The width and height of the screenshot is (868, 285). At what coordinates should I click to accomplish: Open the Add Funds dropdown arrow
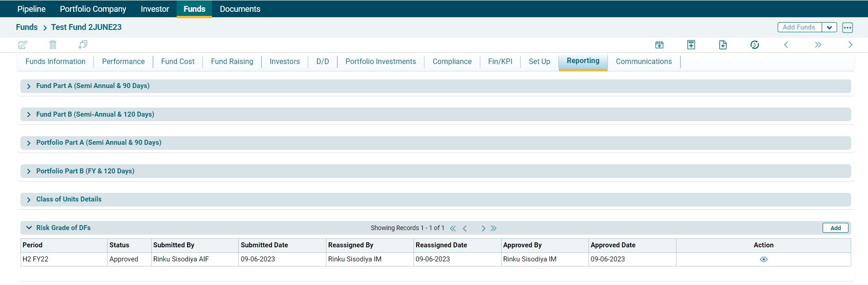[829, 27]
